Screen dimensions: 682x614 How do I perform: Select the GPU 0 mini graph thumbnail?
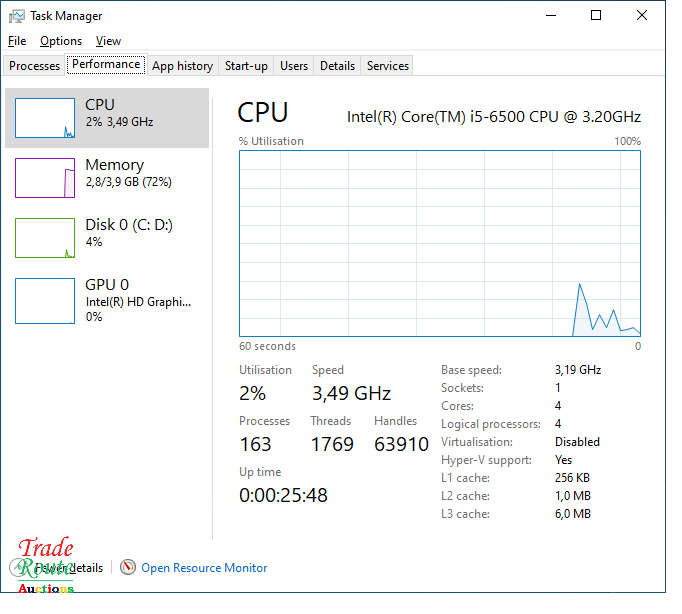[45, 301]
